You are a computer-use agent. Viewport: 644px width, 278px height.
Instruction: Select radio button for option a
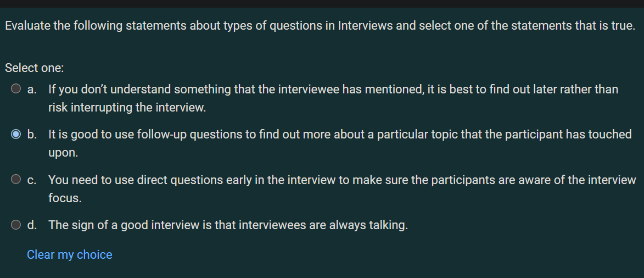[x=15, y=89]
